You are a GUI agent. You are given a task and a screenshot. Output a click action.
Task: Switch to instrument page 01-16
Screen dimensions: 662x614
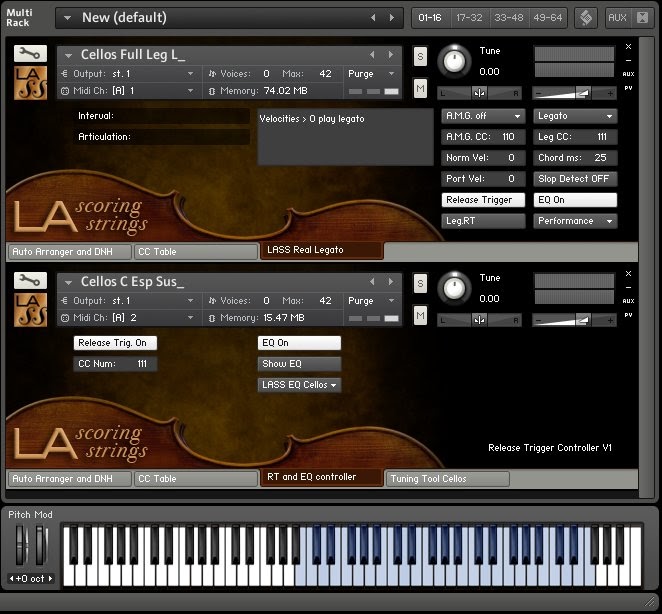pyautogui.click(x=430, y=18)
